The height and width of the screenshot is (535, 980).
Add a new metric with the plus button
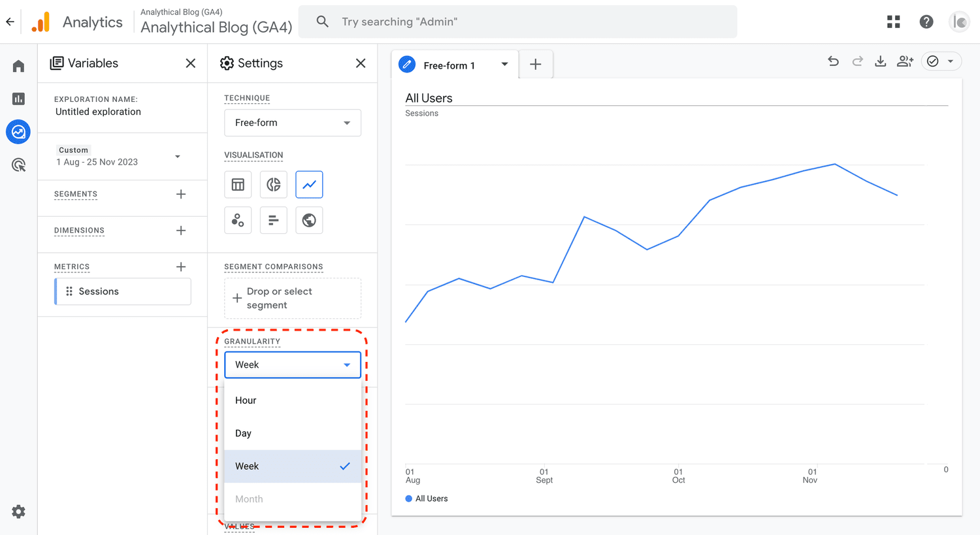coord(181,266)
